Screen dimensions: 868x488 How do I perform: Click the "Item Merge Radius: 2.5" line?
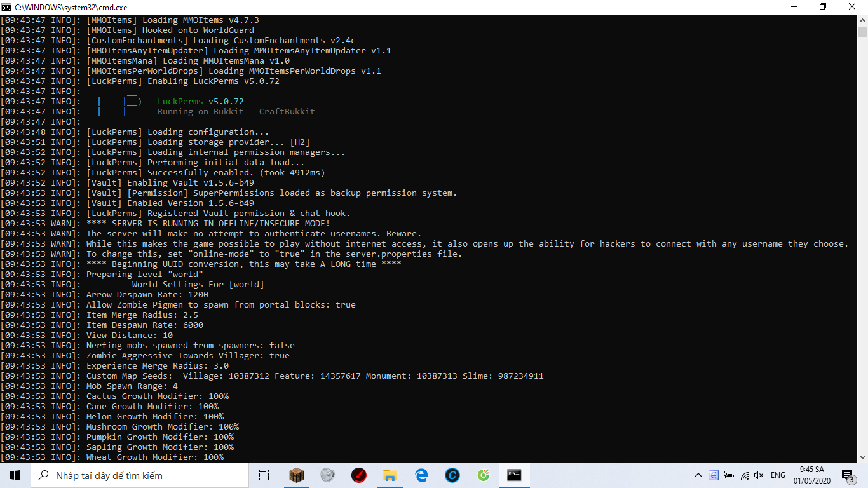click(x=98, y=315)
